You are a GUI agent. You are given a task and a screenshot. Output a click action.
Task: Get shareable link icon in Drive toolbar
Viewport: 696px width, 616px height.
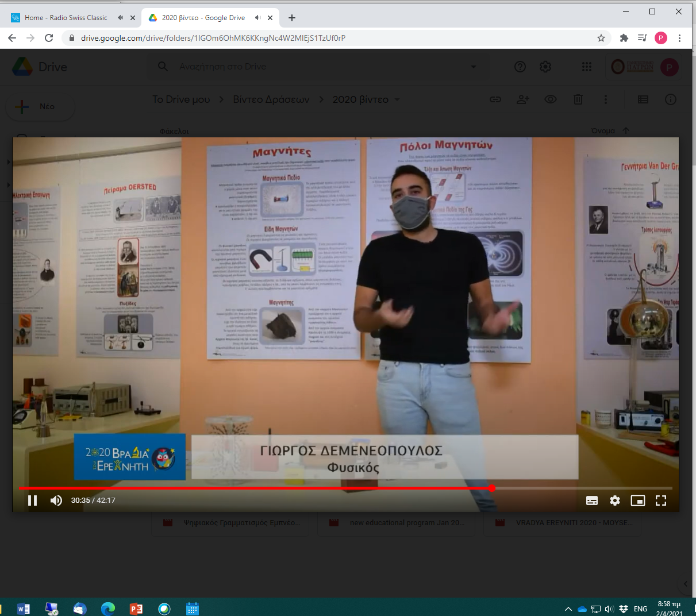(x=495, y=99)
